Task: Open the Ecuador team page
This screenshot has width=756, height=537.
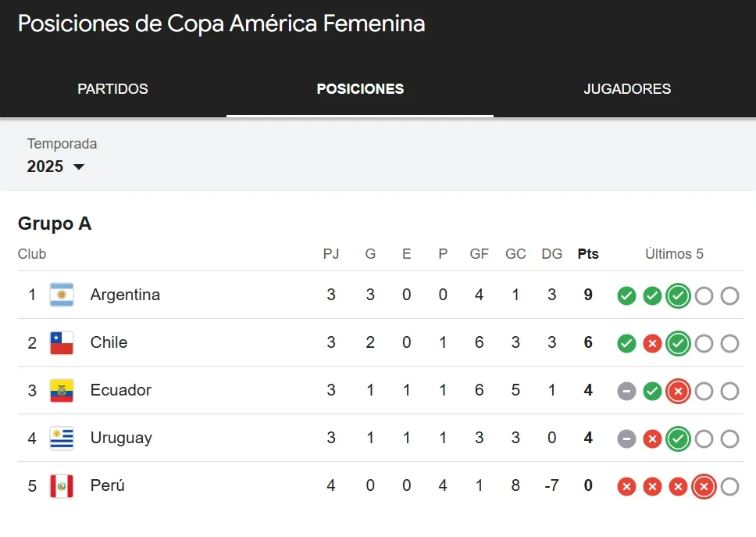Action: pyautogui.click(x=121, y=391)
